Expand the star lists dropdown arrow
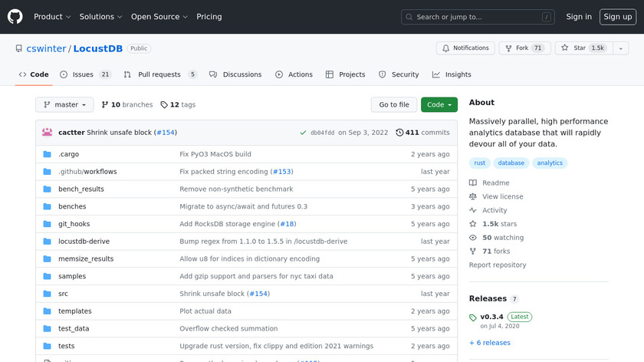Screen dimensions: 644x362 [621, 48]
